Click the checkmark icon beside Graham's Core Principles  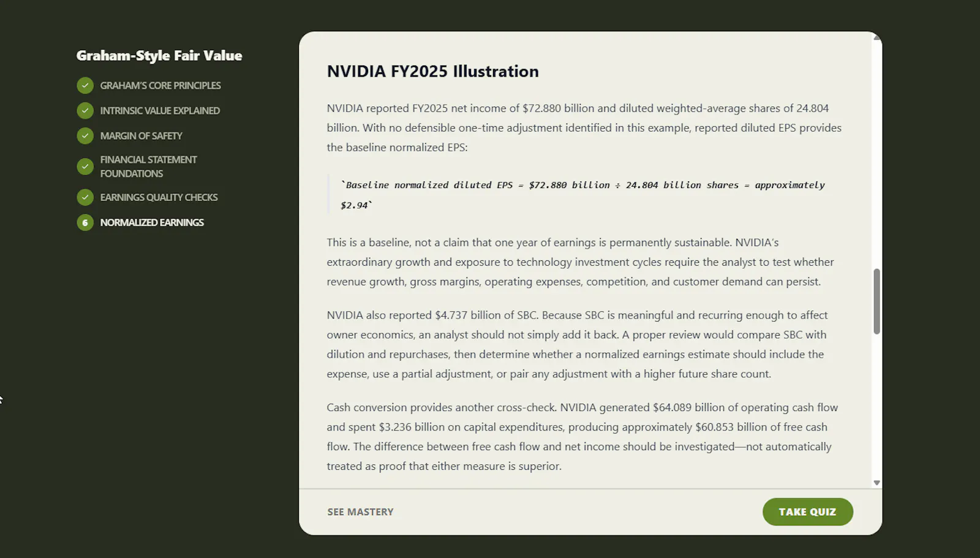[85, 86]
